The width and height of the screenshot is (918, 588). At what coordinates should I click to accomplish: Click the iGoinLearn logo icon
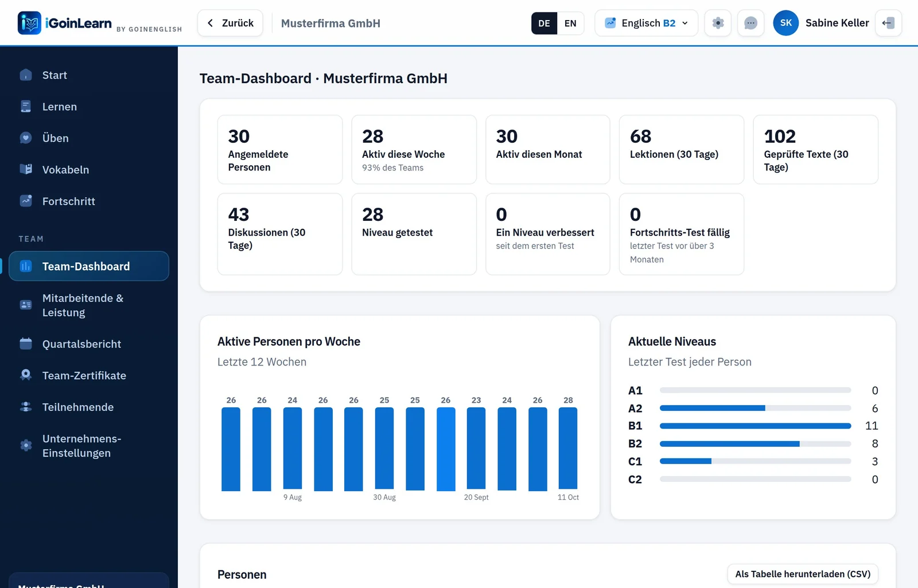[29, 23]
